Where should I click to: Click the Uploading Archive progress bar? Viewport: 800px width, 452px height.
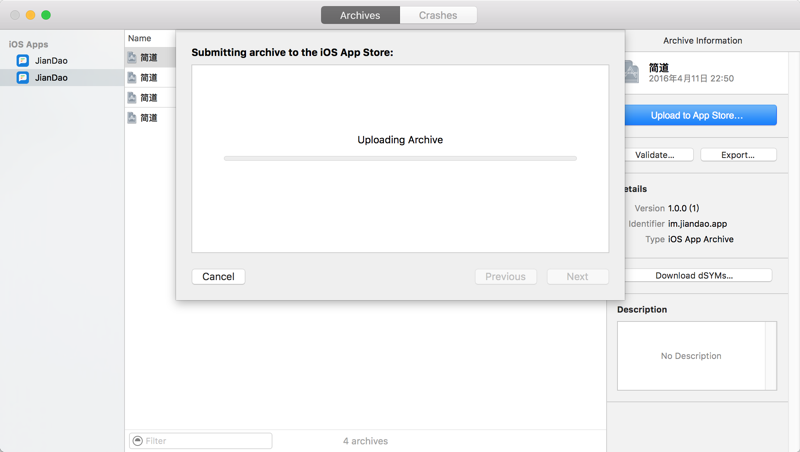(400, 159)
